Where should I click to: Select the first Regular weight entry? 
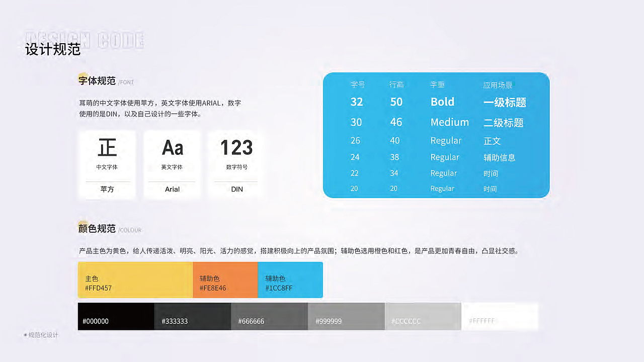click(446, 141)
